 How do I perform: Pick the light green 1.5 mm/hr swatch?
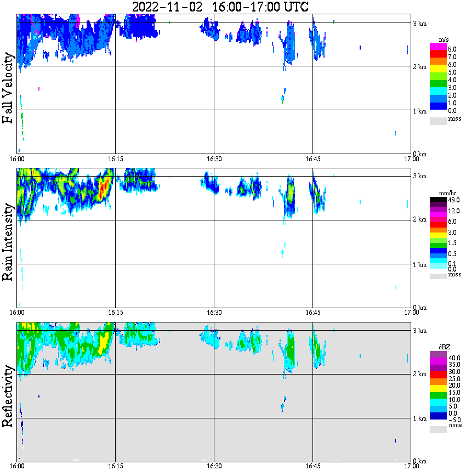point(438,240)
